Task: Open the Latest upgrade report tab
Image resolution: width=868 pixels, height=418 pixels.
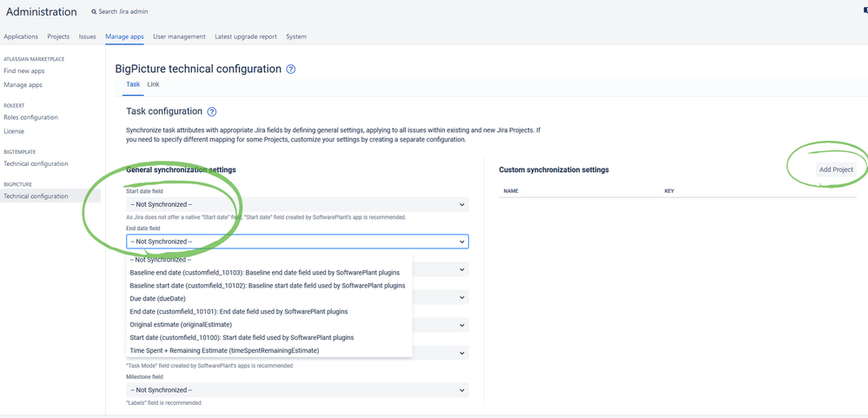Action: click(x=246, y=36)
